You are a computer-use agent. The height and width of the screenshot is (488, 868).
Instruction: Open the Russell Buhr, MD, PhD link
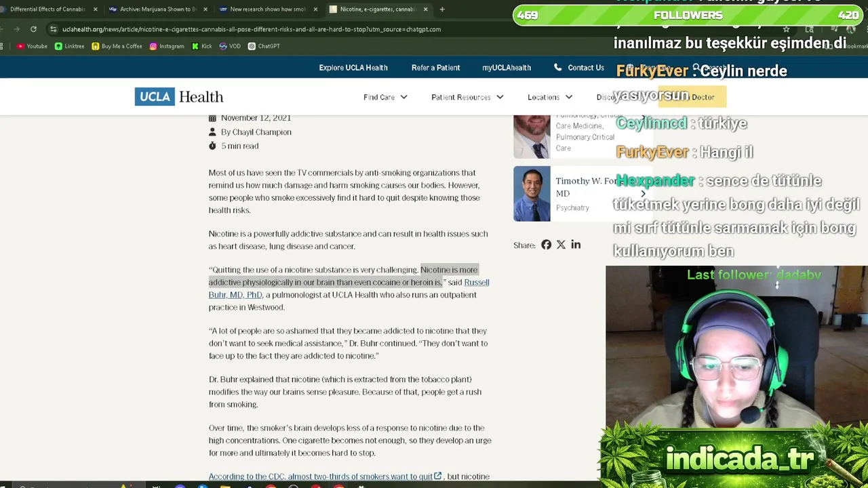point(235,295)
